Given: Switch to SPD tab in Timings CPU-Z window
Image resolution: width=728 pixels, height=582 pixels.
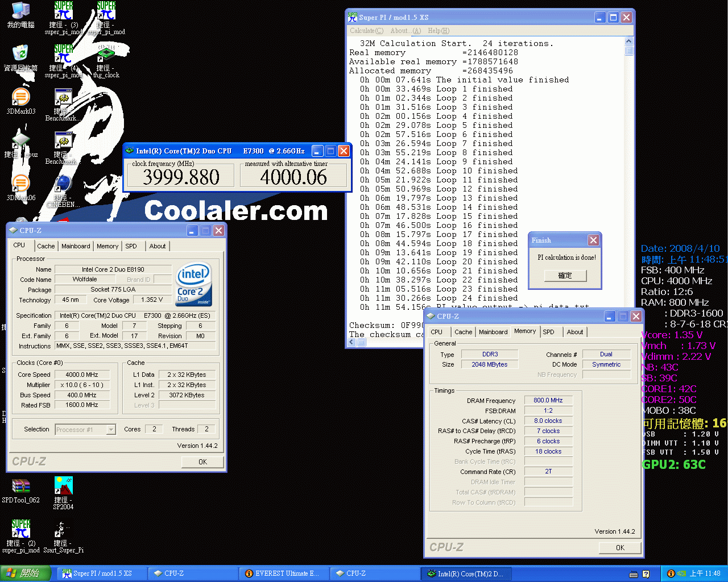Looking at the screenshot, I should [x=549, y=332].
